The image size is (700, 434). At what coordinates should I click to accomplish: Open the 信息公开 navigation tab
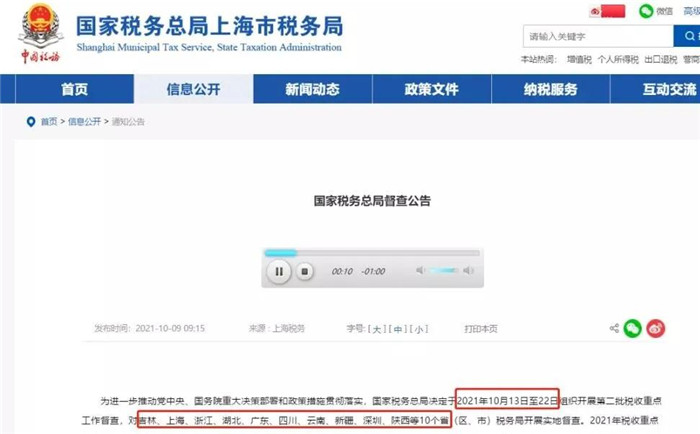pos(193,89)
